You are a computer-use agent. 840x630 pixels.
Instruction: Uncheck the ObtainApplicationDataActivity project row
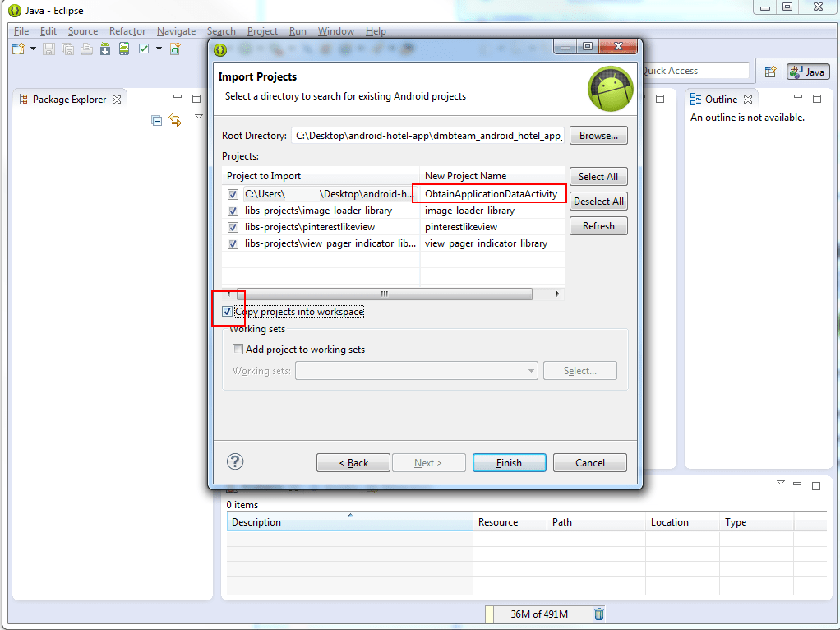233,194
